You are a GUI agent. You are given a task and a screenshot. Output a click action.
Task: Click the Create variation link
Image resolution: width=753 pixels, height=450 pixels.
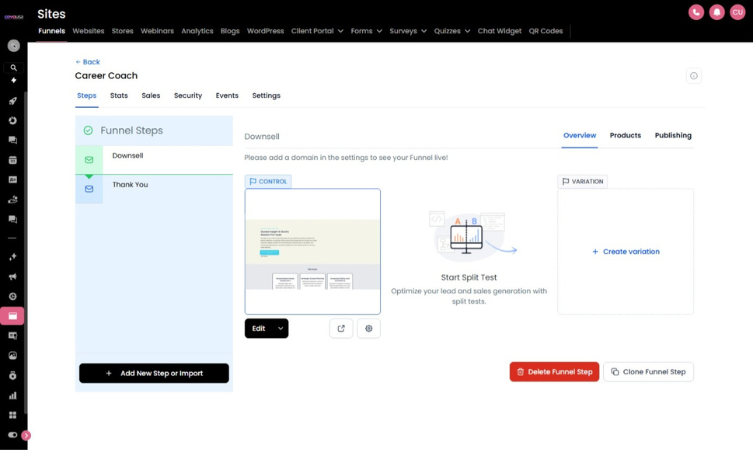[625, 252]
